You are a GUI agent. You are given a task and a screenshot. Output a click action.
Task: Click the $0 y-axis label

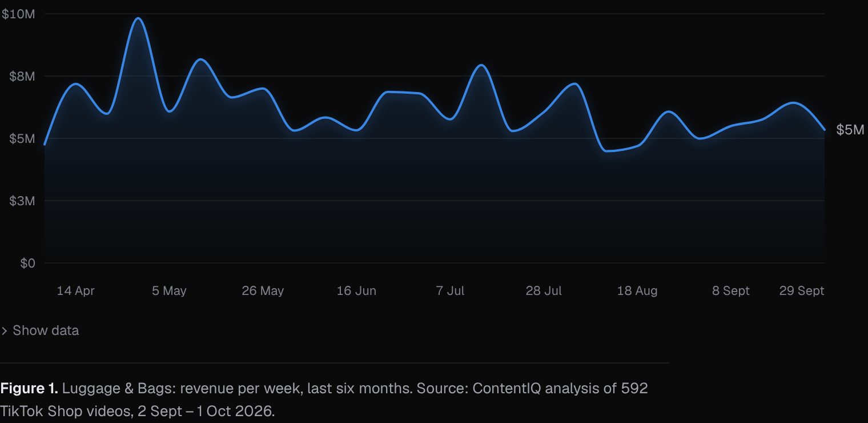[28, 263]
